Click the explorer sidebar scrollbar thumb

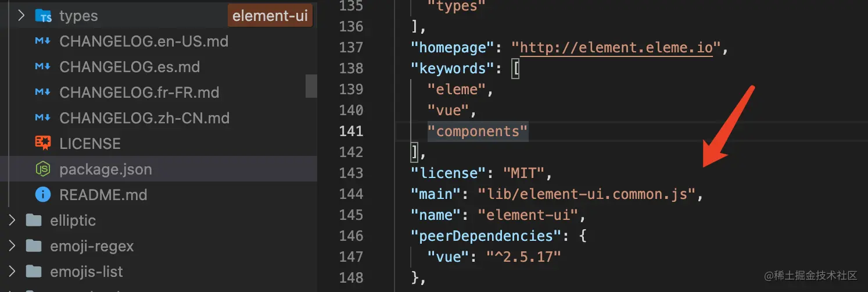click(x=311, y=86)
